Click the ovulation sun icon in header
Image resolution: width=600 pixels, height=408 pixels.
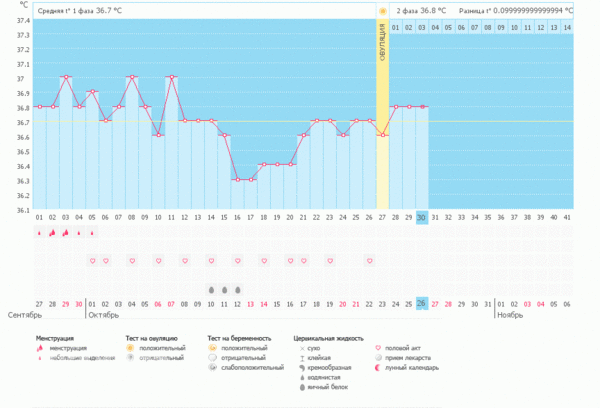click(x=382, y=10)
